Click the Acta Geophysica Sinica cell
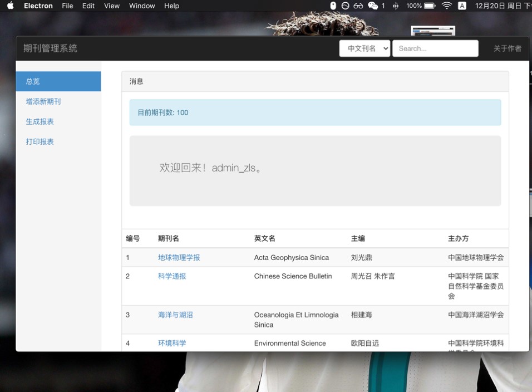The image size is (532, 392). tap(292, 257)
